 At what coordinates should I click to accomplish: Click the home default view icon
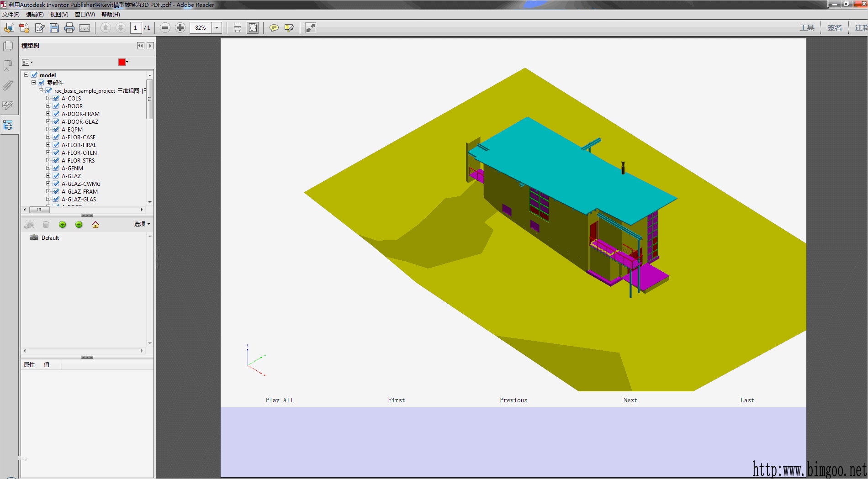click(x=95, y=225)
